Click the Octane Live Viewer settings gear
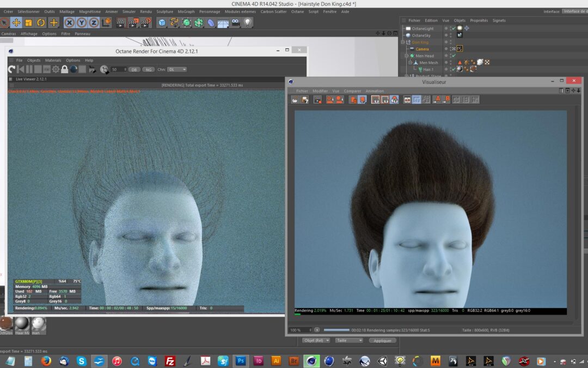The height and width of the screenshot is (368, 588). click(x=56, y=69)
